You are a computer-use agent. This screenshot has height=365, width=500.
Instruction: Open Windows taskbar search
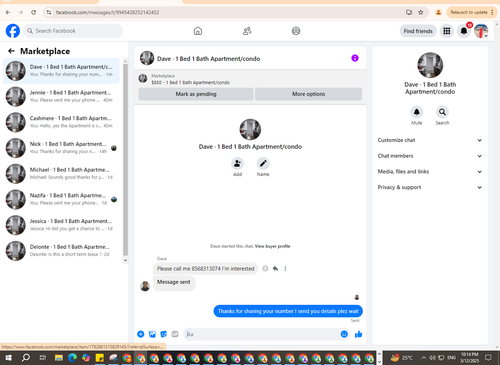tap(26, 358)
